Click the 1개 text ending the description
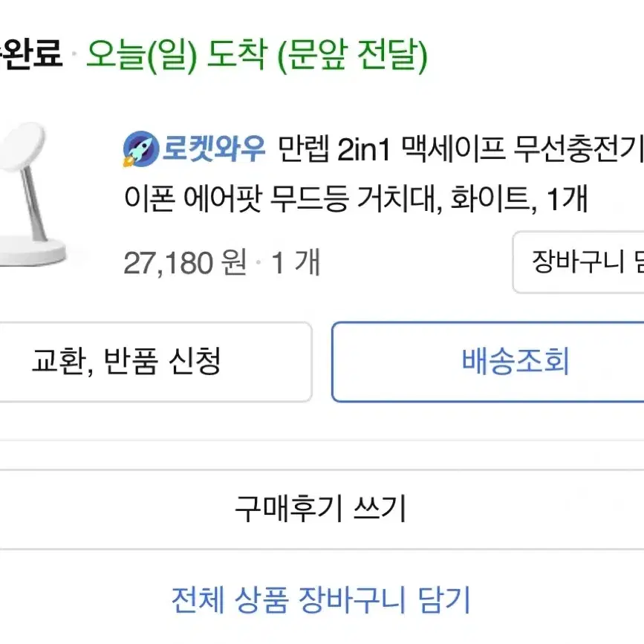 click(567, 199)
